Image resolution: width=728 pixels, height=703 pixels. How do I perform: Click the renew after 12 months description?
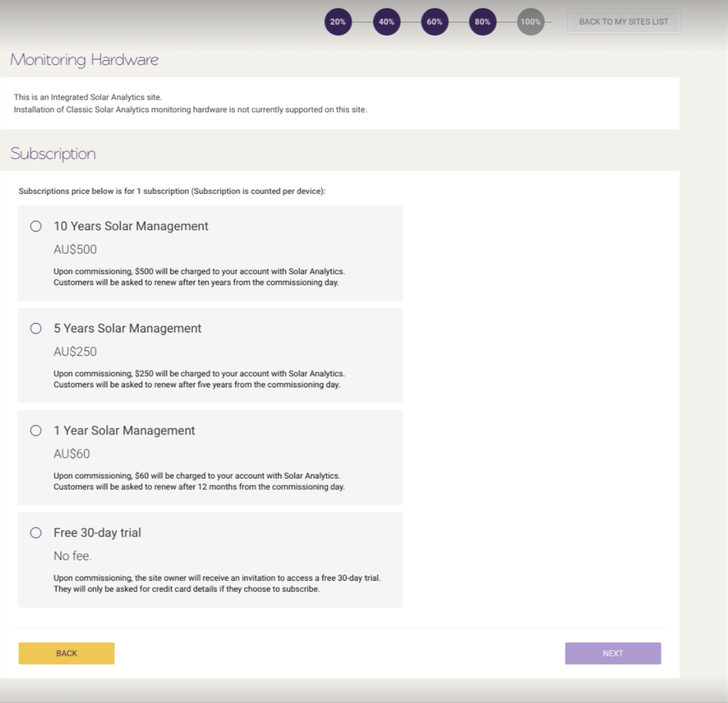click(199, 486)
